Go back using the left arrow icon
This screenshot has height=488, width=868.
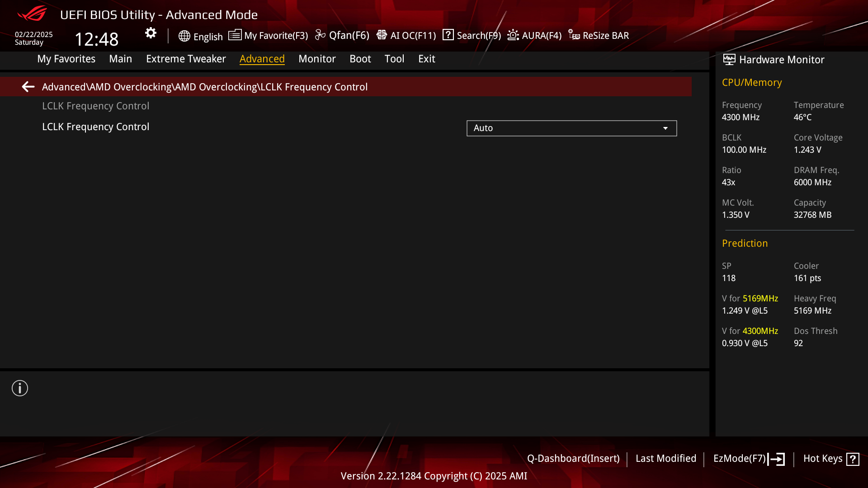(28, 87)
